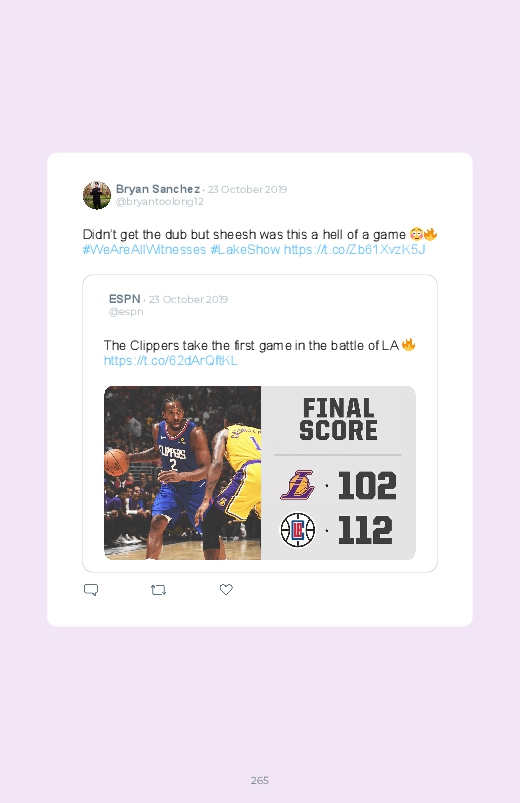520x803 pixels.
Task: Click the retweet arrows icon
Action: 158,590
